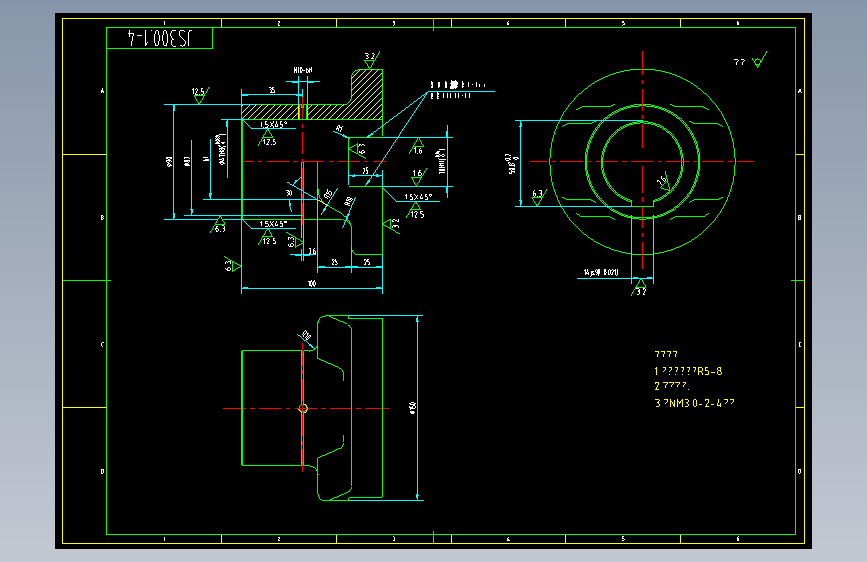Click the roughness symbol in the top-right sheet corner
Screen dimensions: 867x562
click(760, 60)
